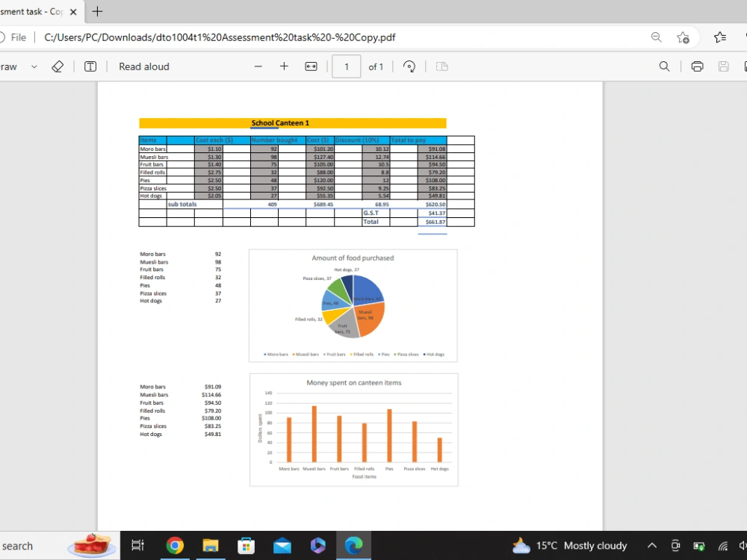Click the School Canteen 1 title
The width and height of the screenshot is (747, 560).
pos(281,123)
